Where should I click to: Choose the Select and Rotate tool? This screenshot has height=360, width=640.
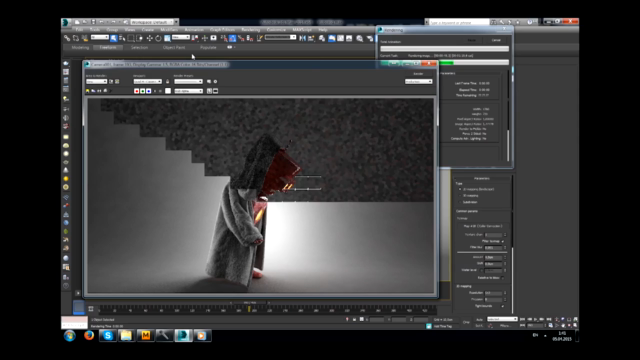(x=158, y=38)
